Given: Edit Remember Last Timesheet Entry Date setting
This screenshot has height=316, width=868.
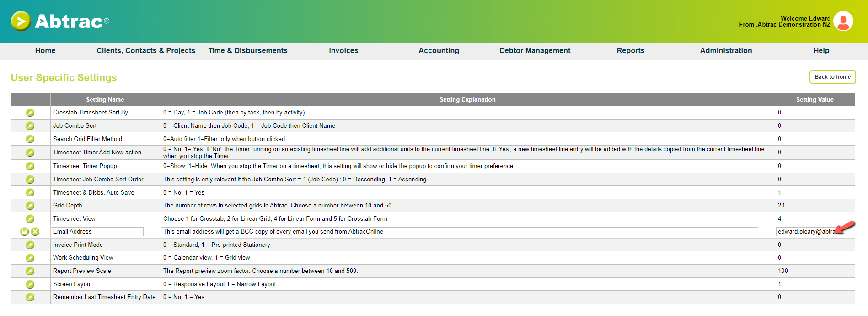Looking at the screenshot, I should click(30, 297).
